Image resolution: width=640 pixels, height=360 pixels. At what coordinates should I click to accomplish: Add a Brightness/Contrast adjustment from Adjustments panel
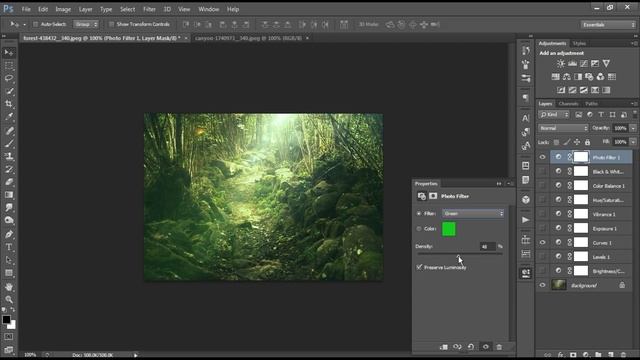(561, 63)
